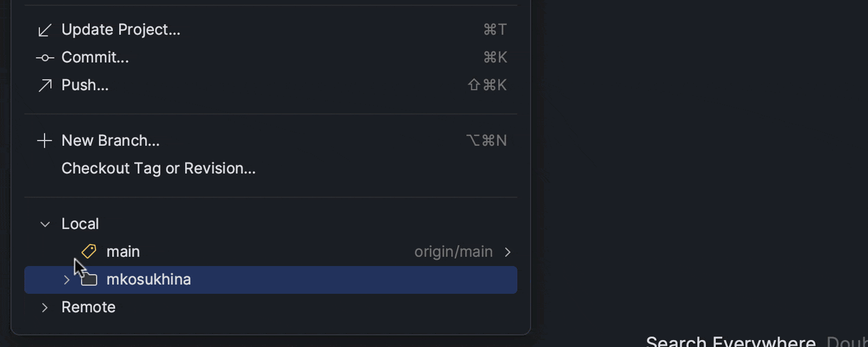
Task: Click Push to open push dialog
Action: 84,84
